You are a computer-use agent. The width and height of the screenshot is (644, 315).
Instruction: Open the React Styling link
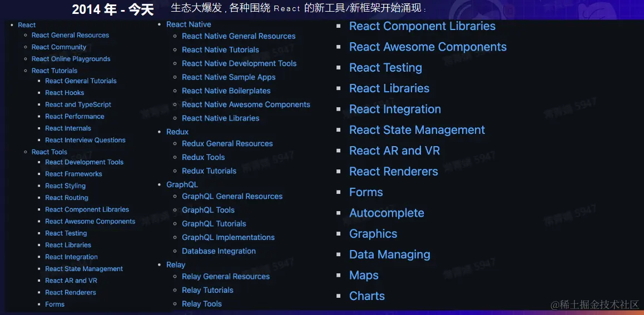[x=65, y=186]
